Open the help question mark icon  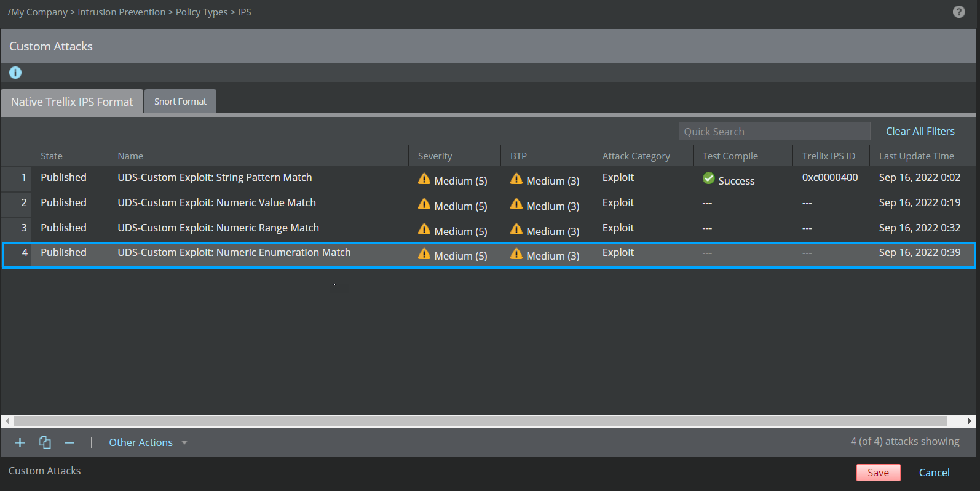958,12
